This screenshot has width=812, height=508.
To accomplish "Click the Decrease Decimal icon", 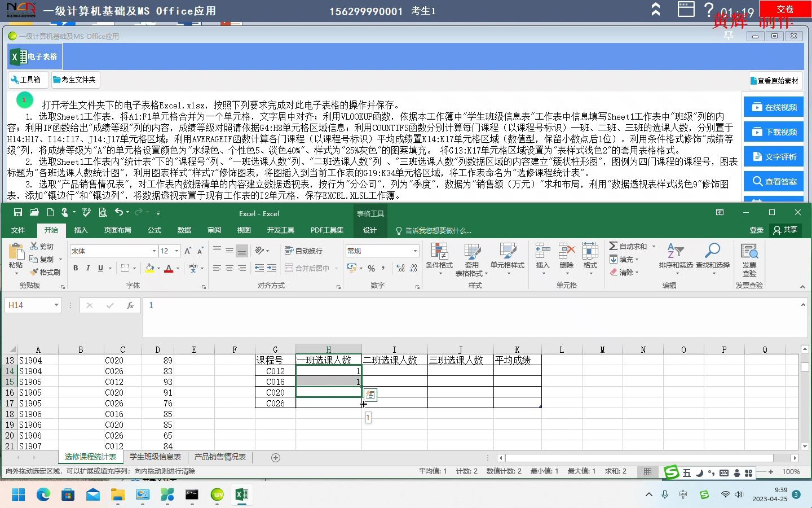I will [x=413, y=269].
